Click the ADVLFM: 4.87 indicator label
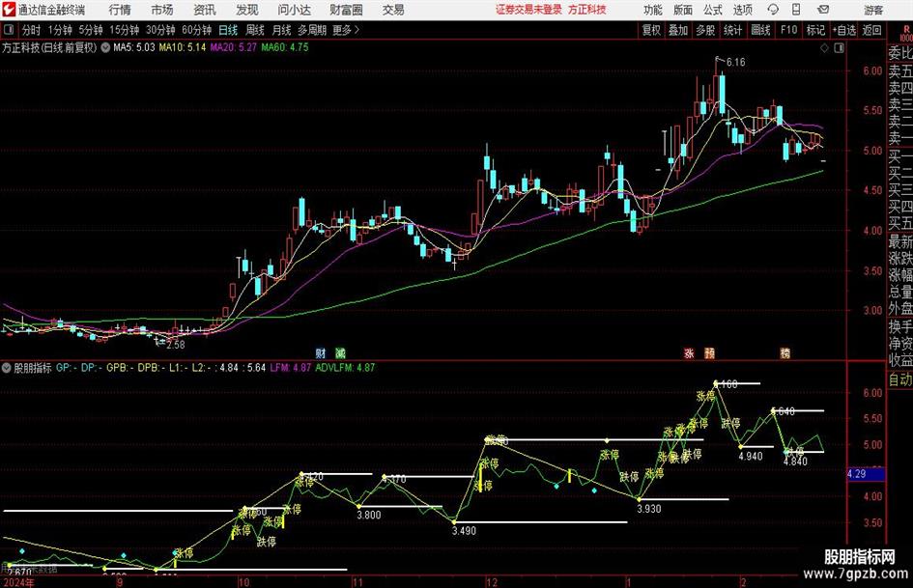913x588 pixels. click(345, 368)
